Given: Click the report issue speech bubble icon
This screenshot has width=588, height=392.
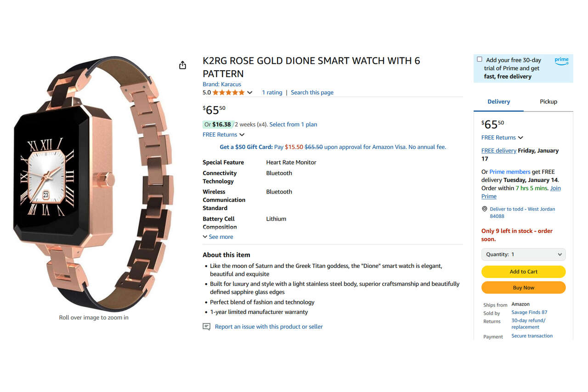Looking at the screenshot, I should (207, 327).
